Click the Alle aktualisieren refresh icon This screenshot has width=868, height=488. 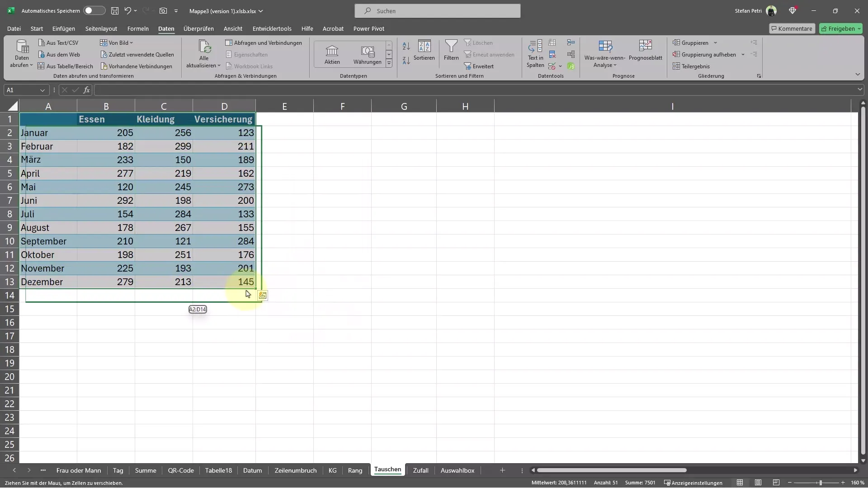tap(204, 47)
